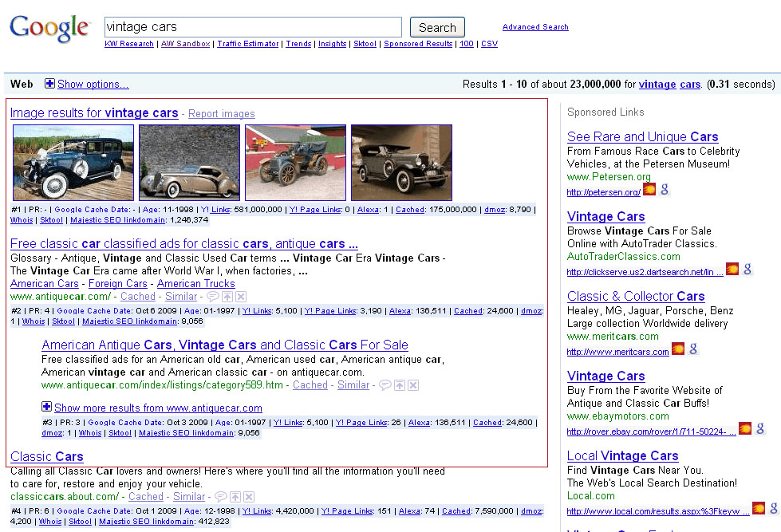Promote the classiccars.about.com result with up-arrow icon
Image resolution: width=781 pixels, height=532 pixels.
(235, 497)
